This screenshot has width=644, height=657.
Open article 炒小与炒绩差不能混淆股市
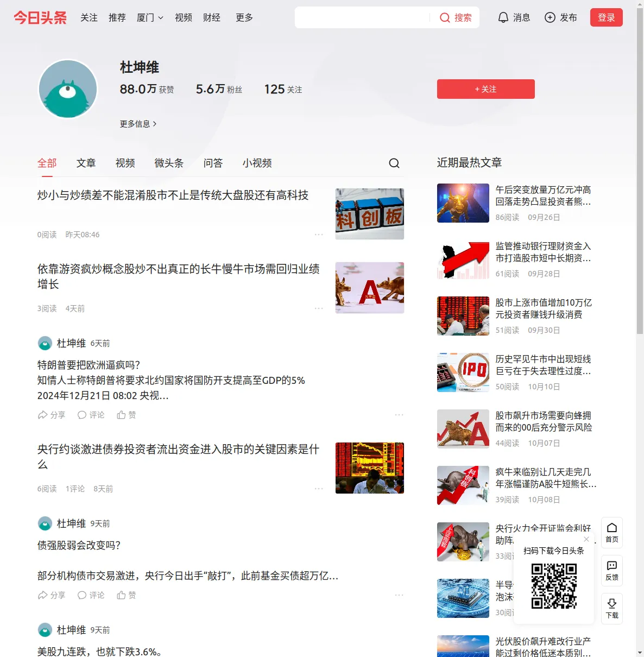coord(173,195)
